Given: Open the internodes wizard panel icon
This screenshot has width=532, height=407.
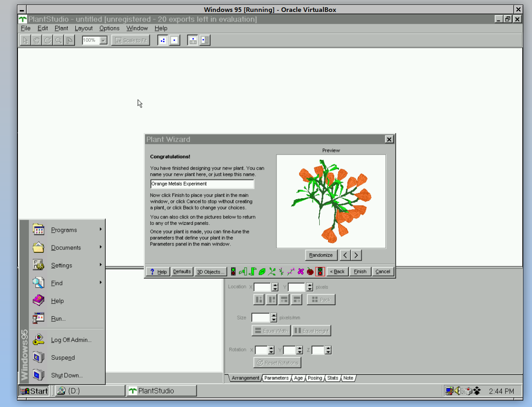Looking at the screenshot, I should (252, 272).
